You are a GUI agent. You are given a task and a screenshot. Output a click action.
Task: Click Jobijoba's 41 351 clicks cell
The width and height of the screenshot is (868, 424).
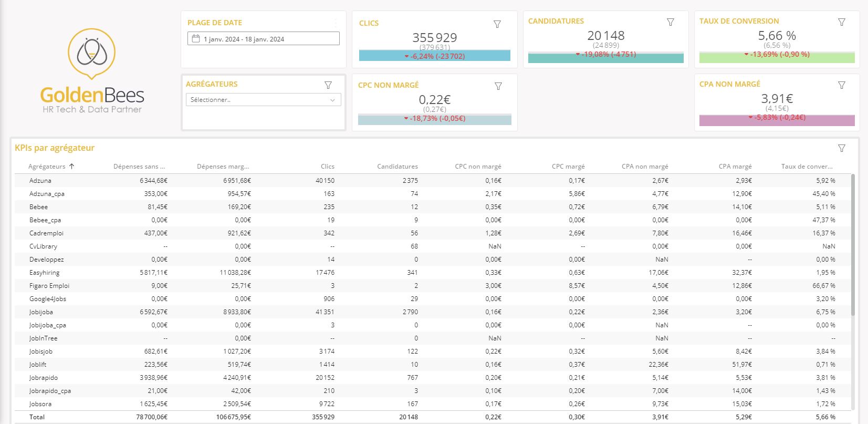tap(325, 312)
